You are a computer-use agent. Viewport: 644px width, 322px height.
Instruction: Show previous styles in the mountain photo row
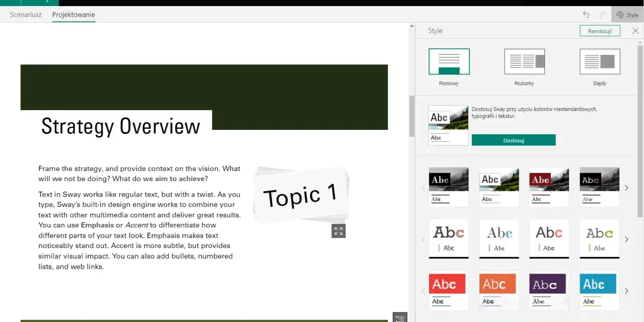click(x=423, y=188)
